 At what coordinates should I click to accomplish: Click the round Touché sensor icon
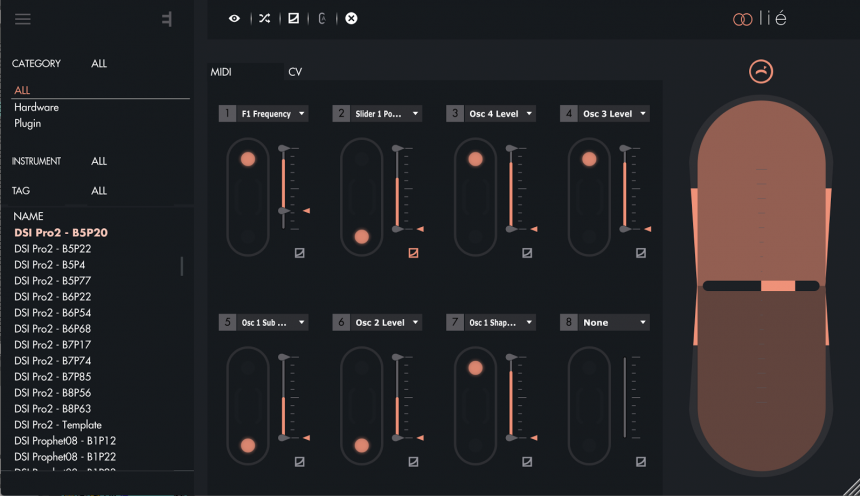pyautogui.click(x=761, y=71)
